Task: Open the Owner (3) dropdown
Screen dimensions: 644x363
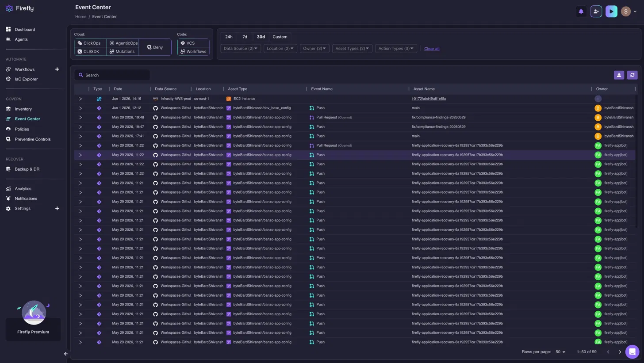Action: [x=314, y=49]
